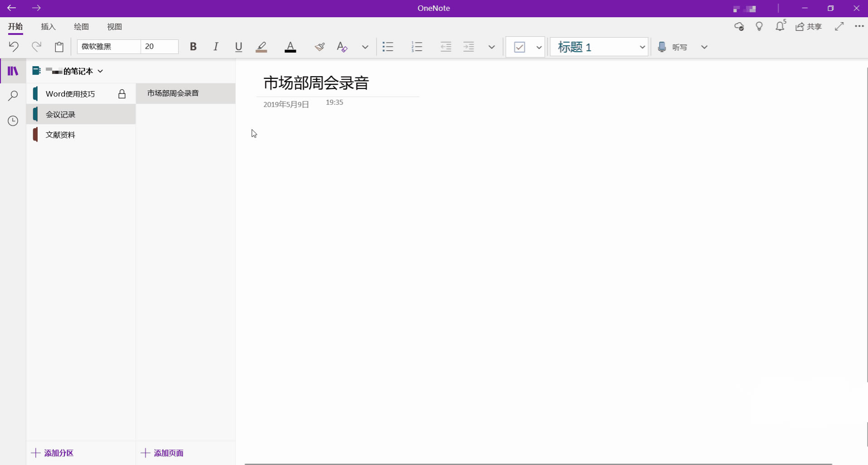
Task: Open search in the left sidebar
Action: 13,96
